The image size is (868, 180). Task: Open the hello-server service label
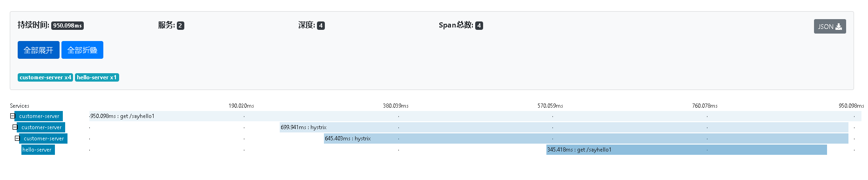(38, 150)
